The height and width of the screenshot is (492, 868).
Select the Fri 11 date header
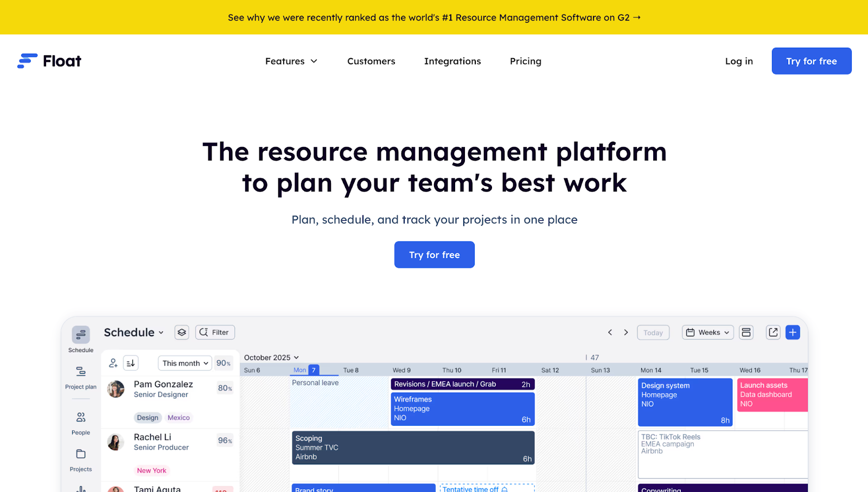[x=499, y=370]
